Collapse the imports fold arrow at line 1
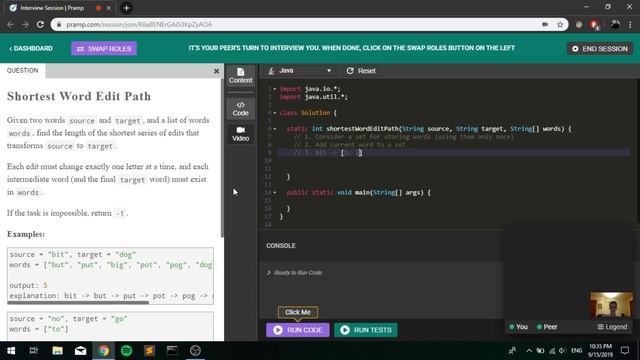 tap(275, 89)
